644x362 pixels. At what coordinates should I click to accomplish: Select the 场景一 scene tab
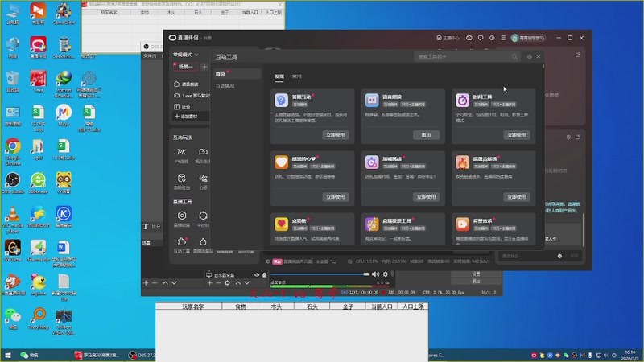click(185, 67)
